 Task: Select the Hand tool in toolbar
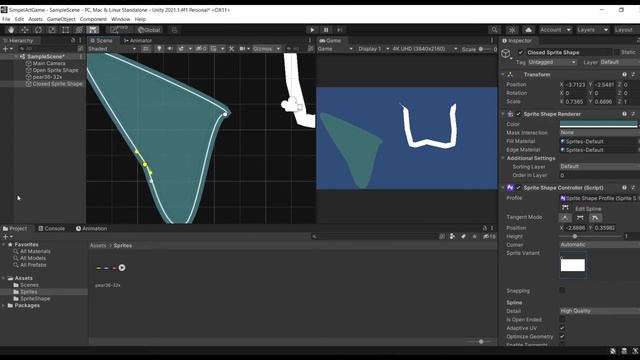(11, 30)
